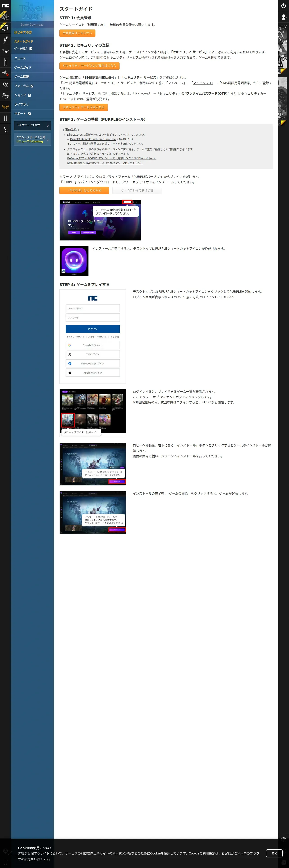This screenshot has width=289, height=868.
Task: Open the ニュース menu item
Action: click(32, 58)
